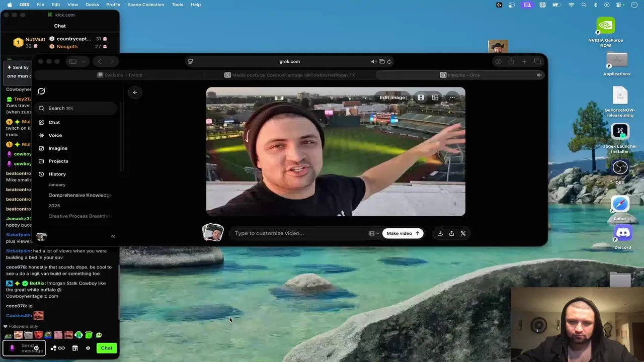Download the generated video
Image resolution: width=644 pixels, height=362 pixels.
[440, 233]
